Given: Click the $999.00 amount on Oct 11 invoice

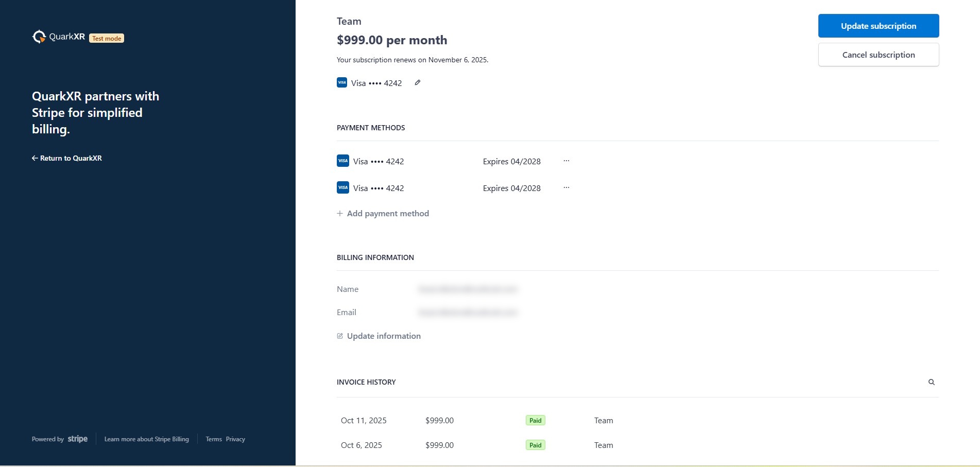Looking at the screenshot, I should [439, 420].
